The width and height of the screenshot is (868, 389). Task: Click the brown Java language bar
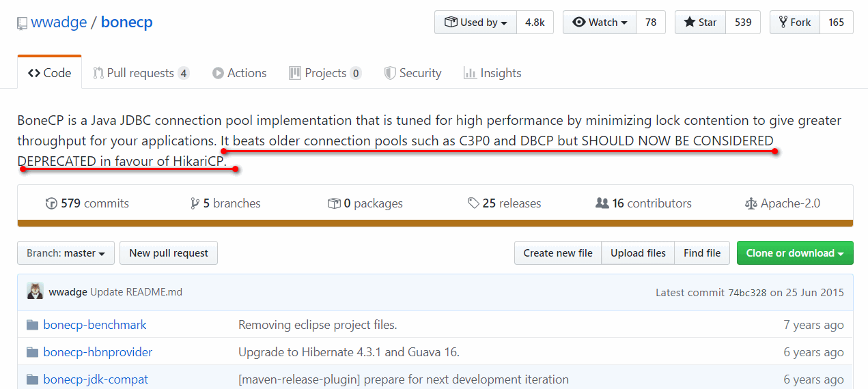[435, 223]
